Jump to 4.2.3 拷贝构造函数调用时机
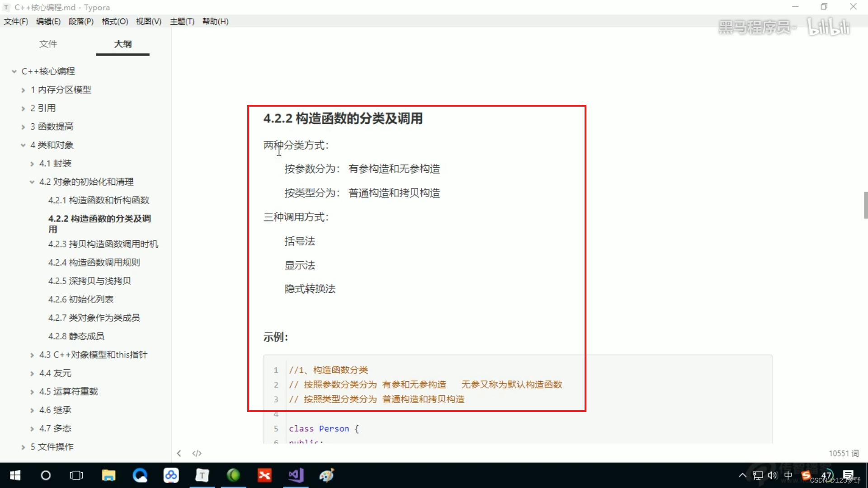Viewport: 868px width, 488px height. click(x=103, y=244)
